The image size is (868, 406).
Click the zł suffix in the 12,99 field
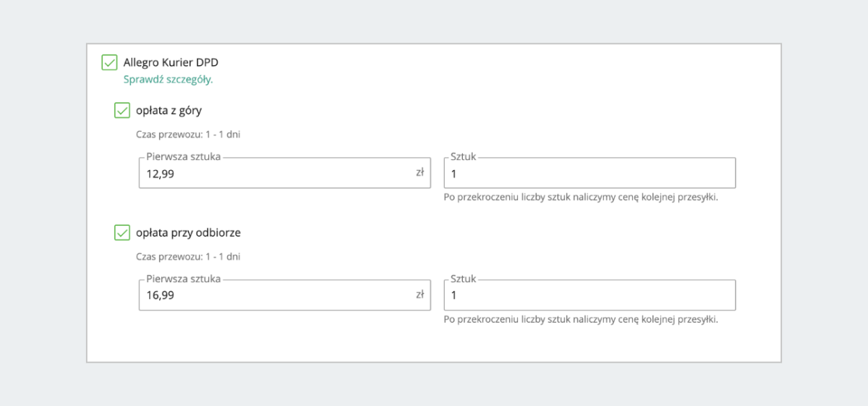tap(420, 173)
